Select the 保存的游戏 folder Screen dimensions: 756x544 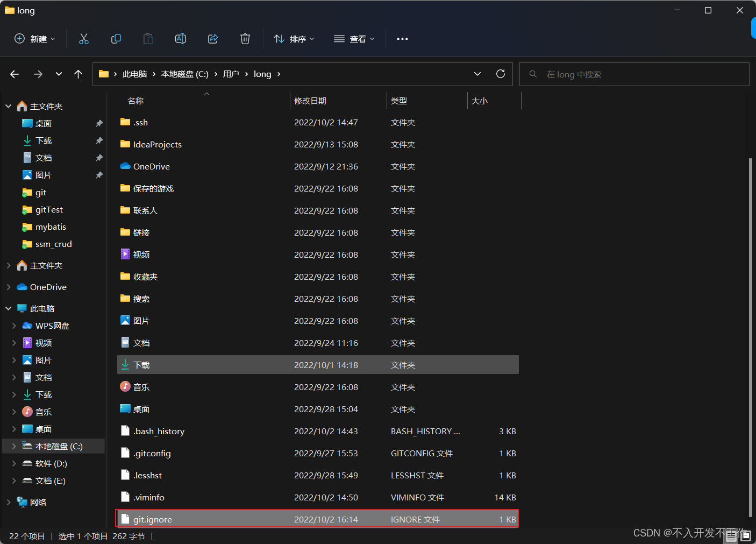[x=318, y=188]
